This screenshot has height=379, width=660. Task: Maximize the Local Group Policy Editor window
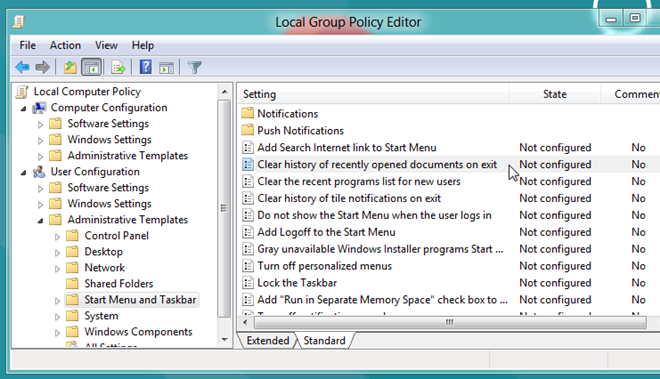pos(635,18)
